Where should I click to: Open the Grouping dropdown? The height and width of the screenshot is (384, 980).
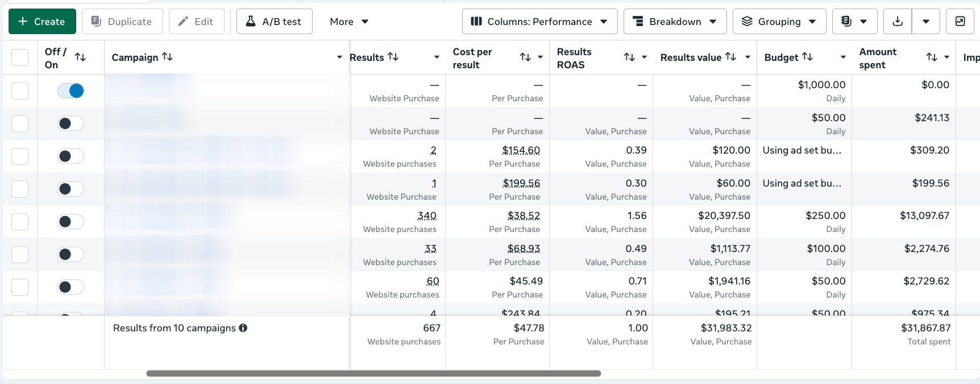pyautogui.click(x=779, y=22)
